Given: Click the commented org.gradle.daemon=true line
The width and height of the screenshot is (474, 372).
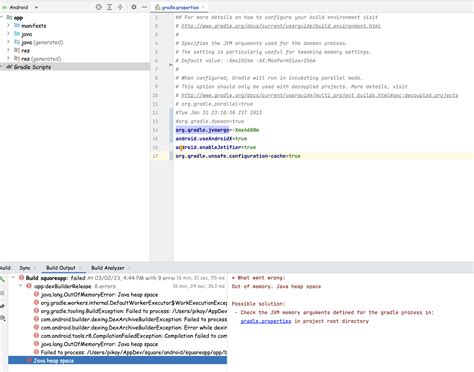Looking at the screenshot, I should [x=210, y=121].
